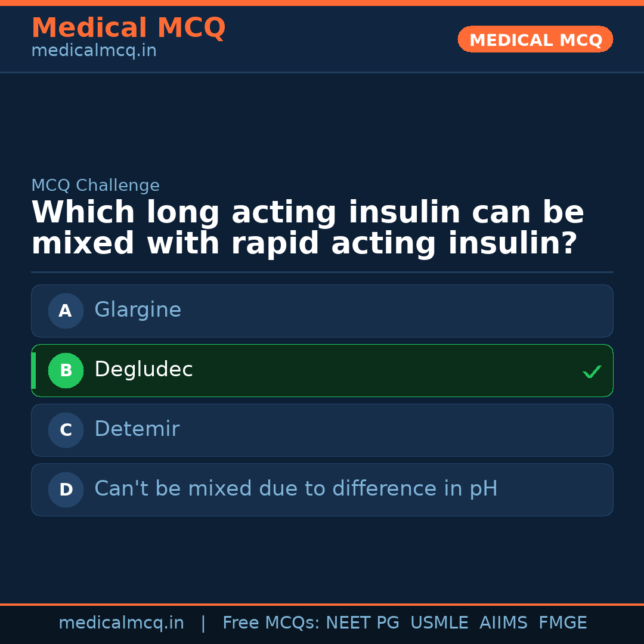
Task: Open the medicalmcq.in link in the footer
Action: coord(121,623)
